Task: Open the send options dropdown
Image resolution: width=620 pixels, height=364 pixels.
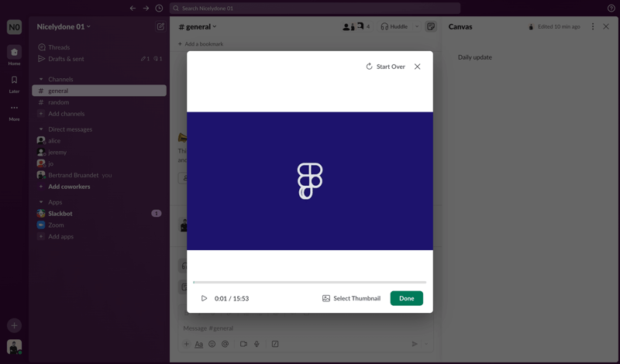Action: 425,344
